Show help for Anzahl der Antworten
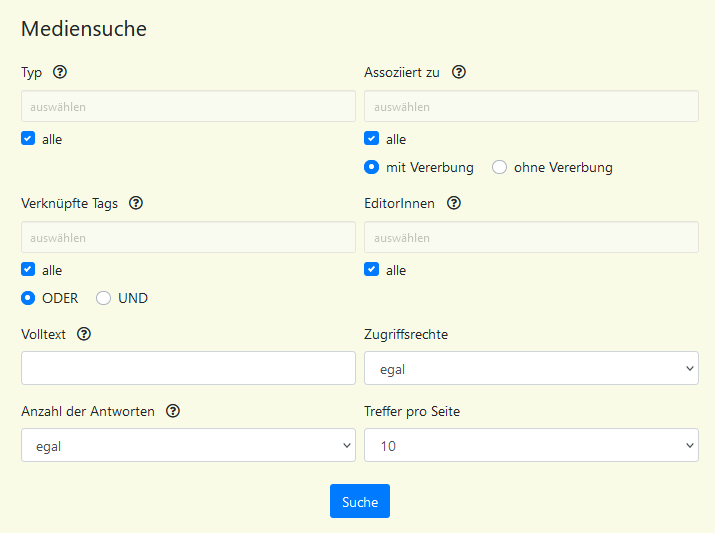The width and height of the screenshot is (715, 533). pyautogui.click(x=173, y=411)
